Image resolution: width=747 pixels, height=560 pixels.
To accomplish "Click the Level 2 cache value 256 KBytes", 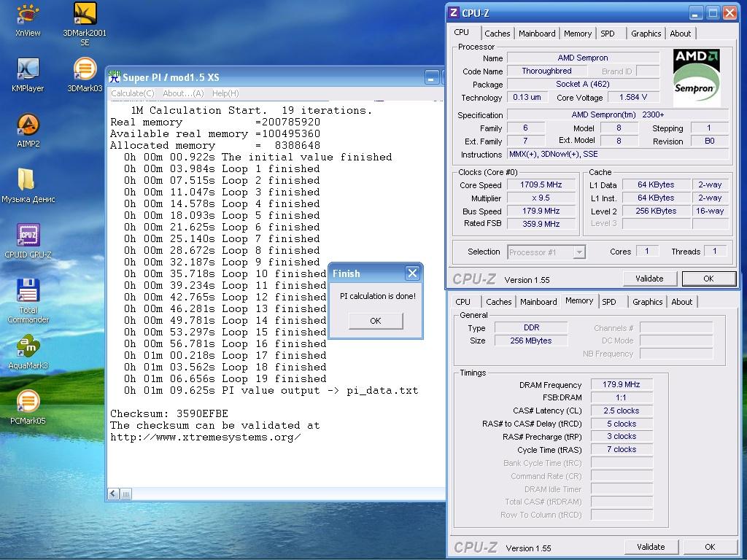I will [656, 211].
